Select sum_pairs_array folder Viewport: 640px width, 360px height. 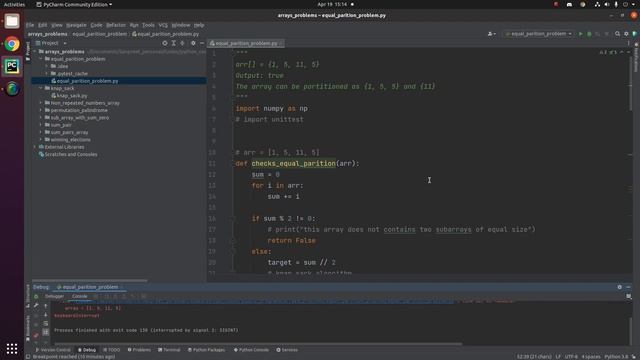69,132
